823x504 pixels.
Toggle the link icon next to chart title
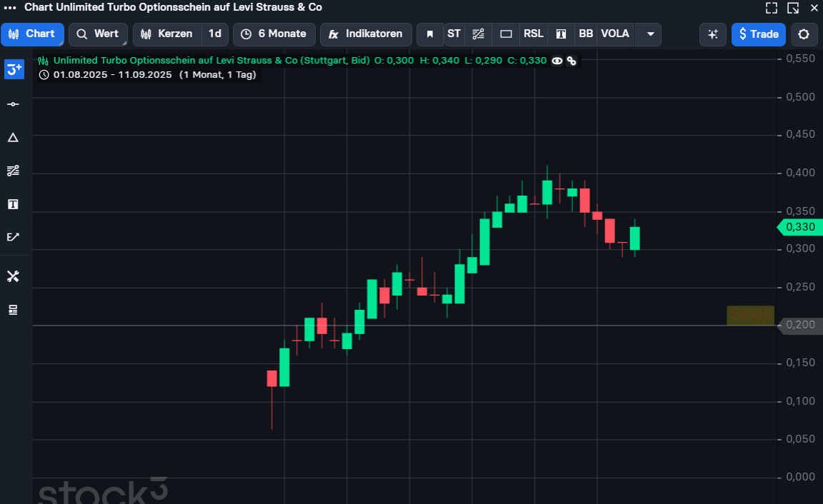[x=572, y=61]
